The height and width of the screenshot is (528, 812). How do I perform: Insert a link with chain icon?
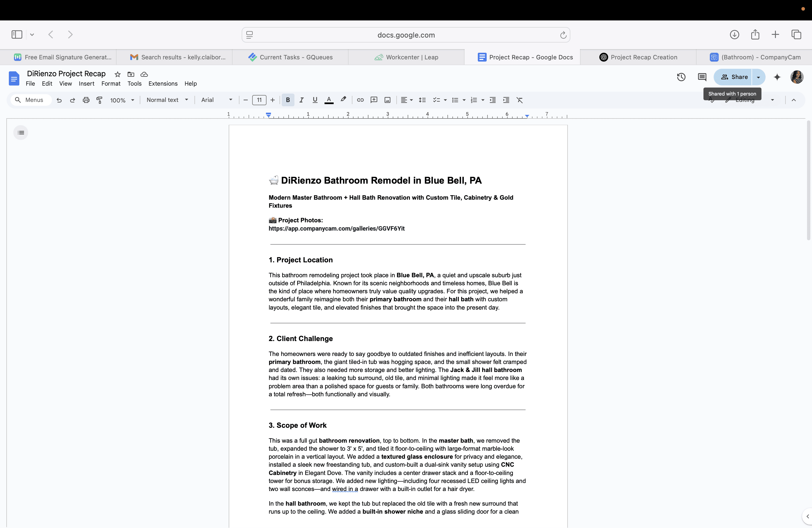coord(360,100)
